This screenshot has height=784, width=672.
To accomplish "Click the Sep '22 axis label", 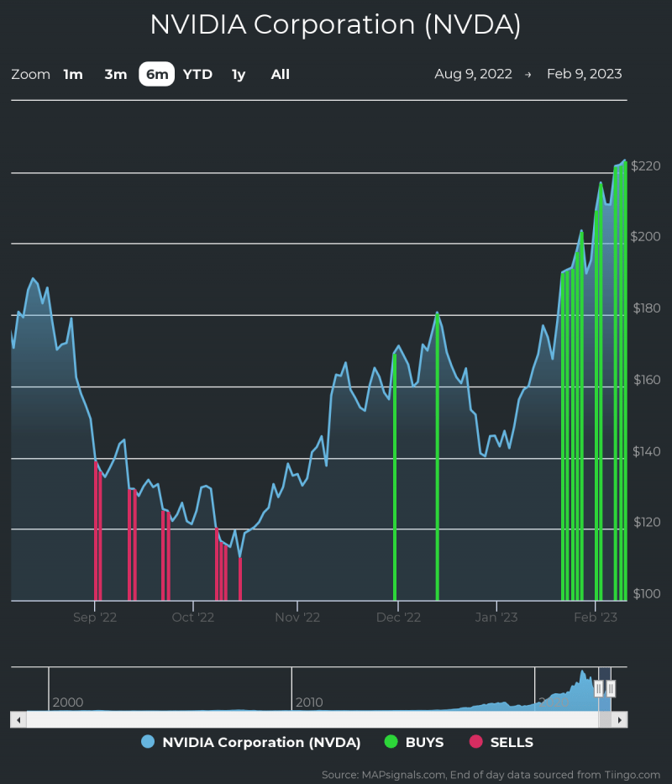I will click(x=95, y=618).
